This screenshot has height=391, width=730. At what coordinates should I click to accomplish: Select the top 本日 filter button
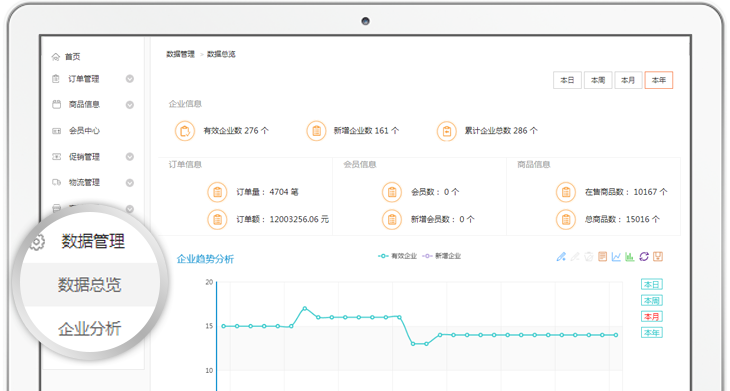[x=567, y=80]
